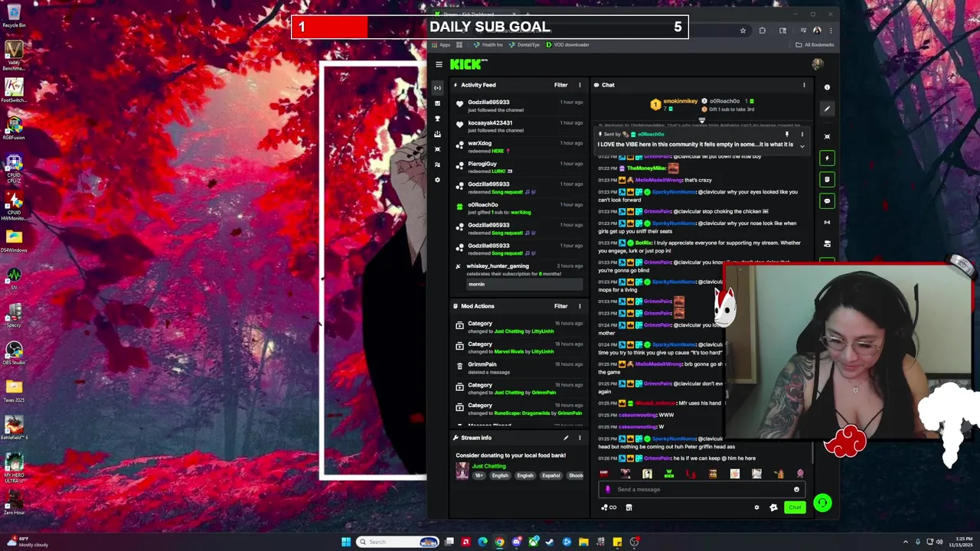980x551 pixels.
Task: Open channel points infinity icon
Action: [609, 507]
